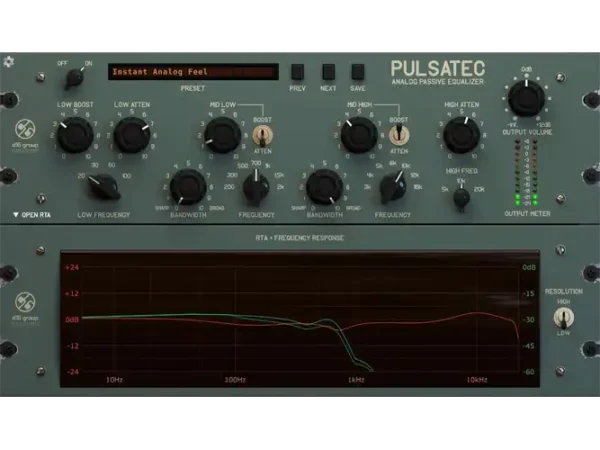Click the '100Hz' axis label on graph
This screenshot has width=600, height=450.
pyautogui.click(x=235, y=380)
